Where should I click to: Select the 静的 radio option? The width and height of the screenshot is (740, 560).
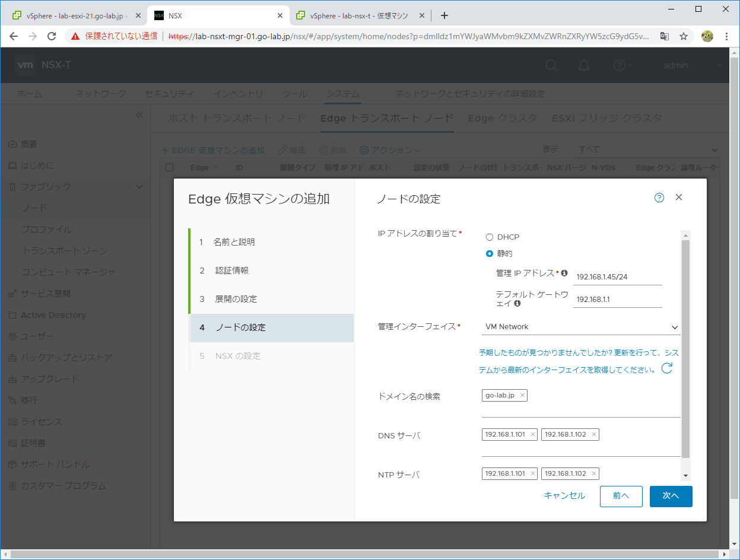(490, 253)
